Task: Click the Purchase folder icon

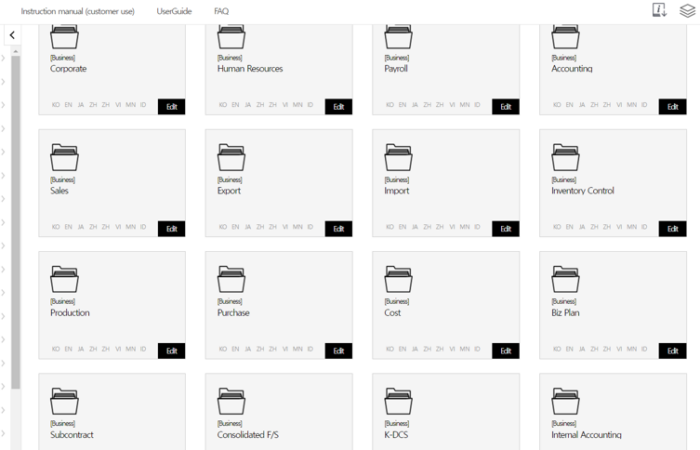Action: 231,278
